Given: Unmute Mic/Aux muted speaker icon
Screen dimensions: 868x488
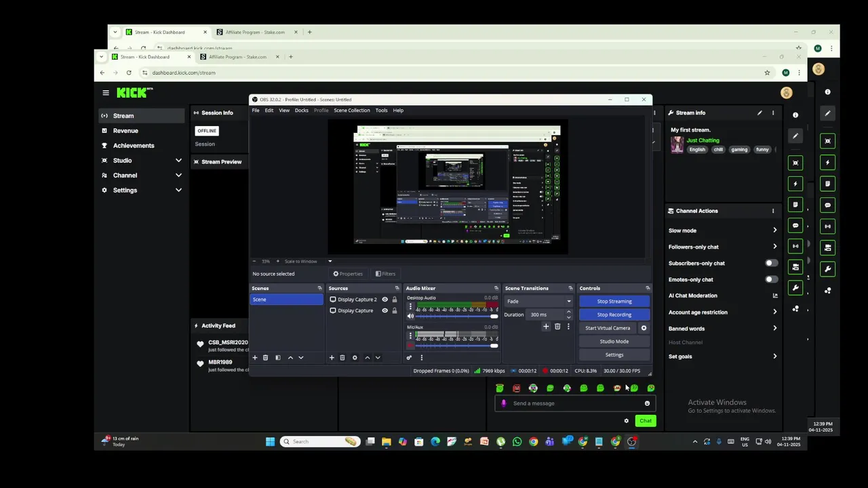Looking at the screenshot, I should point(410,346).
